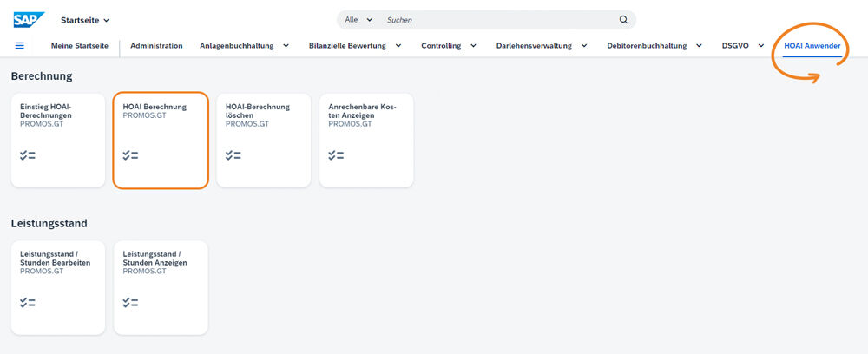Screen dimensions: 868x354
Task: Expand the DSGVO menu chevron
Action: pos(760,46)
